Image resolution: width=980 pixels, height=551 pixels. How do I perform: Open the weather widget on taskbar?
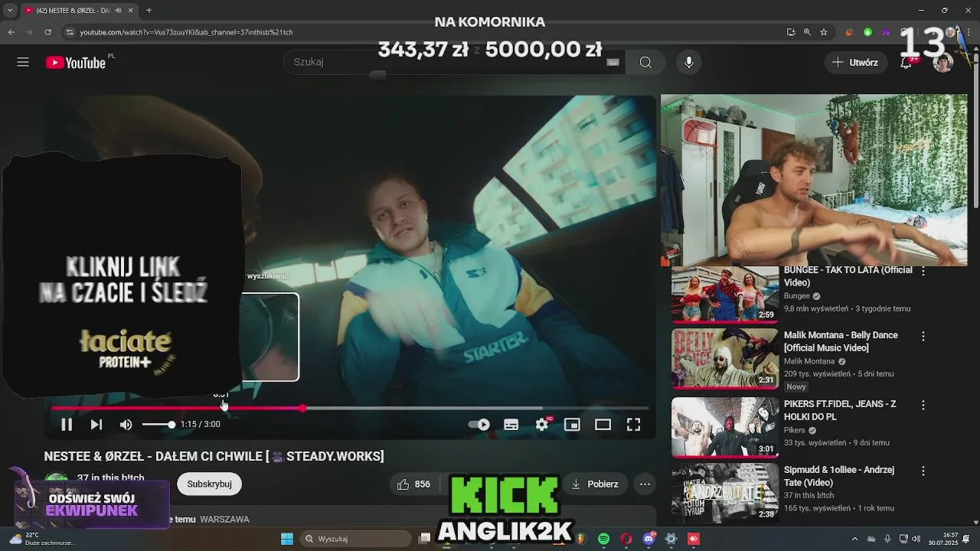click(42, 539)
